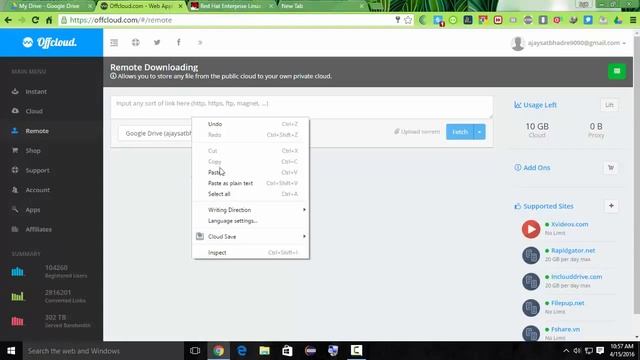Choose Undo in context menu

click(251, 124)
